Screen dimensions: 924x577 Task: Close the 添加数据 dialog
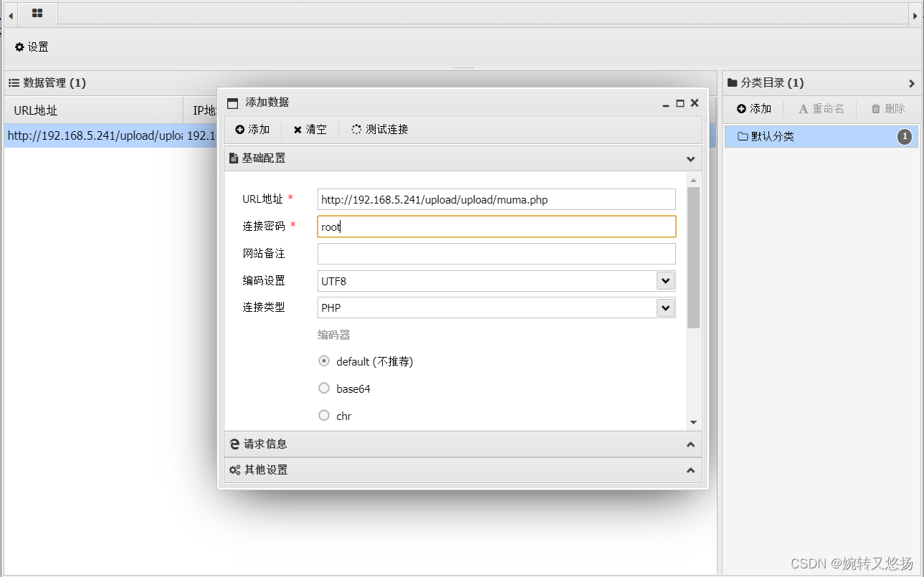pos(694,103)
